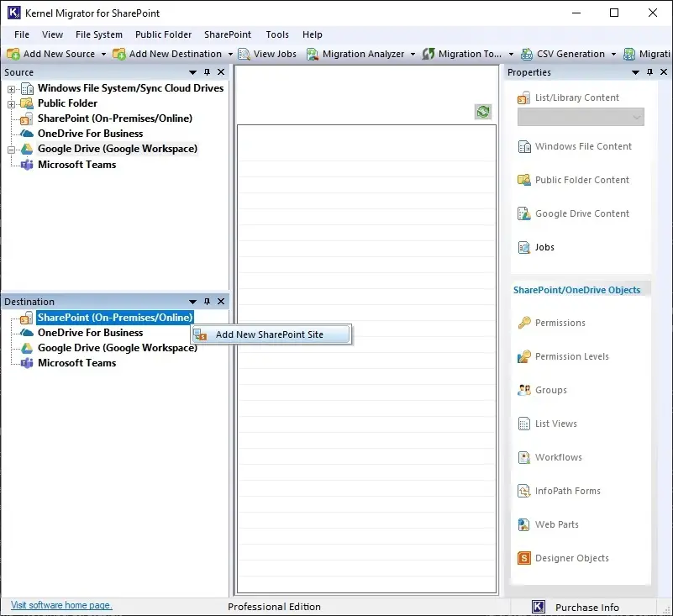Click the Google Drive icon in Source tree

(27, 149)
